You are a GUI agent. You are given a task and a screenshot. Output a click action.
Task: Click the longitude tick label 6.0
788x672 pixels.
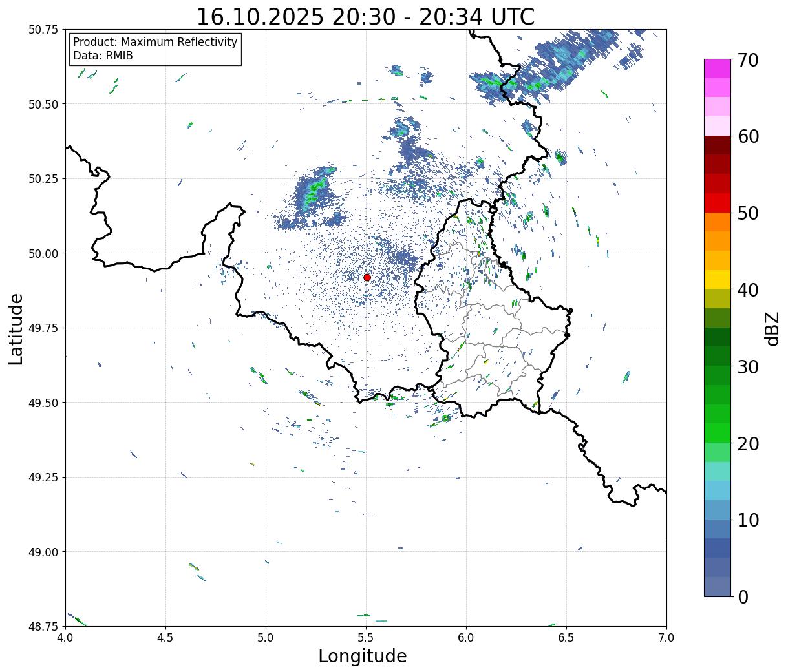pyautogui.click(x=466, y=637)
